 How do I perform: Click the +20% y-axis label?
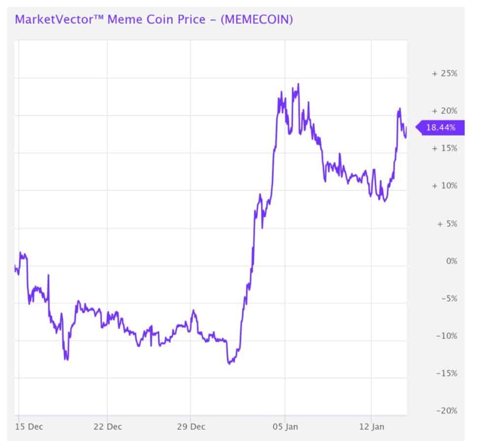444,111
